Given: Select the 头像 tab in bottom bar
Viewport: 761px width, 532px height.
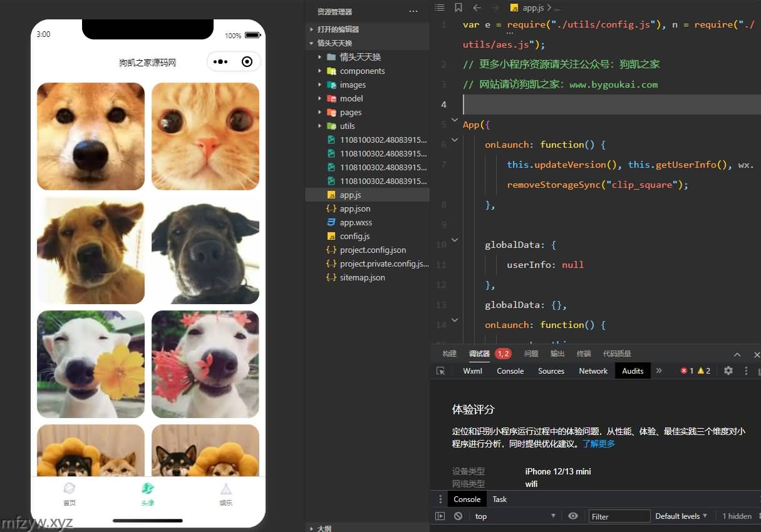Looking at the screenshot, I should 148,494.
